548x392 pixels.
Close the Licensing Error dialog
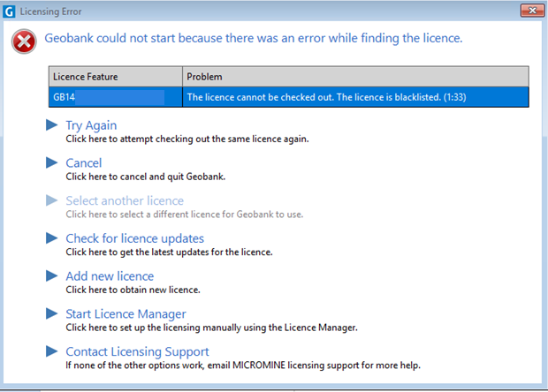[x=530, y=11]
